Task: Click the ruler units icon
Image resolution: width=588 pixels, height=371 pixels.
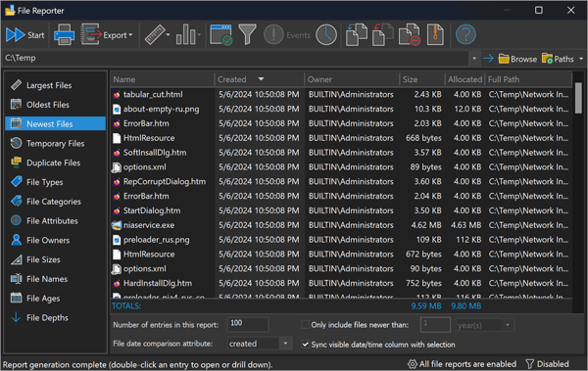Action: (155, 35)
